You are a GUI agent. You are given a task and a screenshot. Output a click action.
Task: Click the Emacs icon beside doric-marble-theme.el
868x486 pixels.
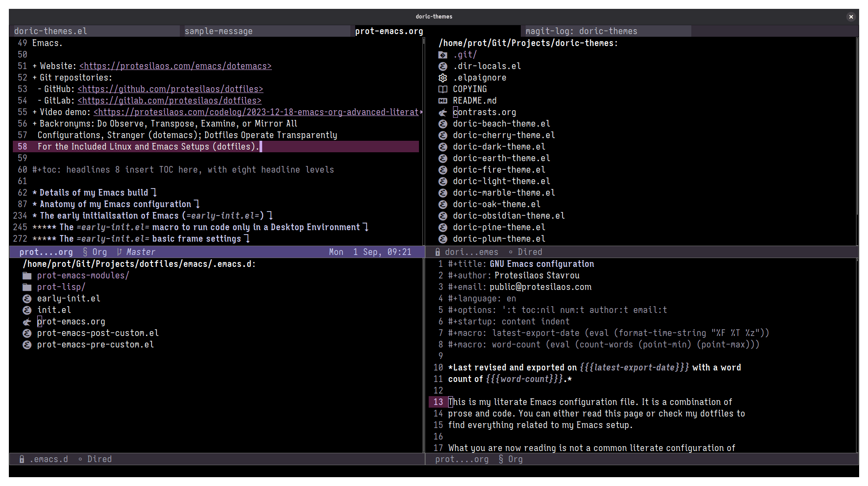tap(442, 193)
